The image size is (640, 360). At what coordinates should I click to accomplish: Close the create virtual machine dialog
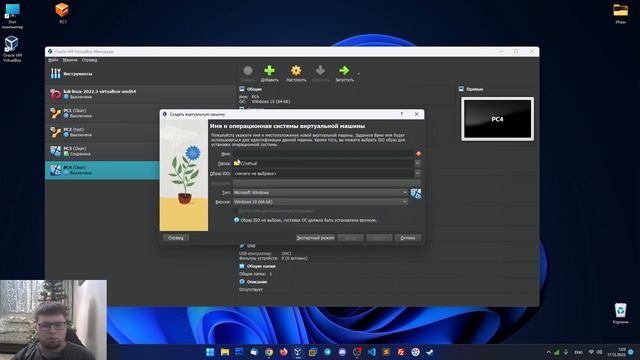[x=416, y=114]
